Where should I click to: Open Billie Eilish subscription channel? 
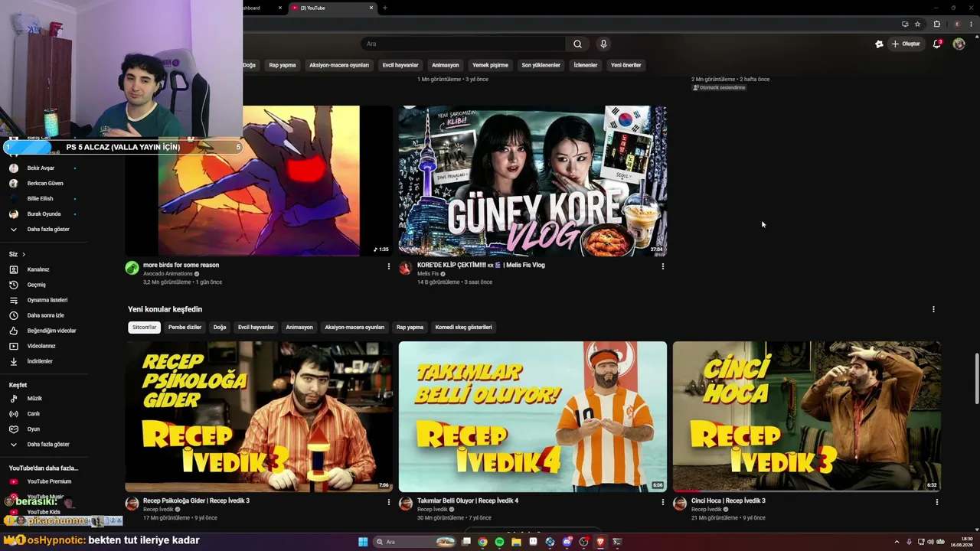[40, 199]
